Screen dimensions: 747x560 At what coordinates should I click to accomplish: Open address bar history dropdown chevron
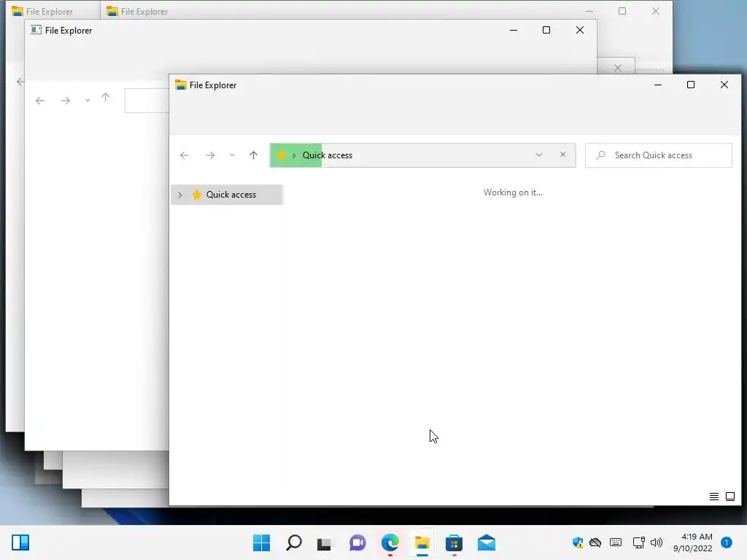(x=539, y=155)
